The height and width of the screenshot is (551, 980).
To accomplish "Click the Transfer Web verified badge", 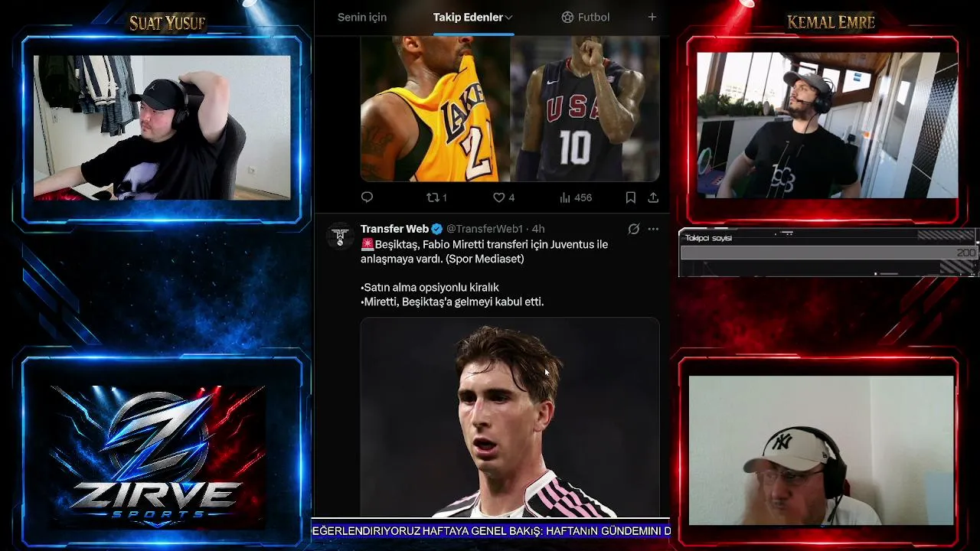I will pyautogui.click(x=437, y=229).
